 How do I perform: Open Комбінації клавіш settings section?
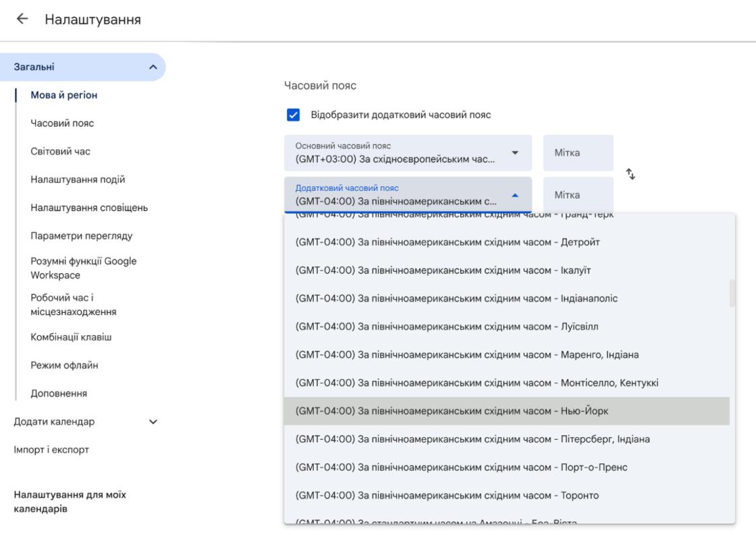(x=71, y=337)
